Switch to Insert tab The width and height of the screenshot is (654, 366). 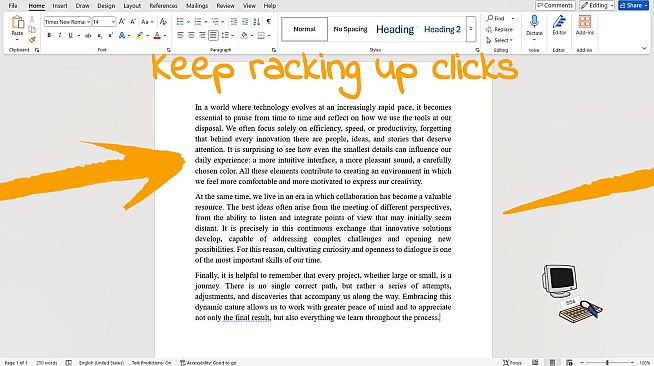(60, 6)
